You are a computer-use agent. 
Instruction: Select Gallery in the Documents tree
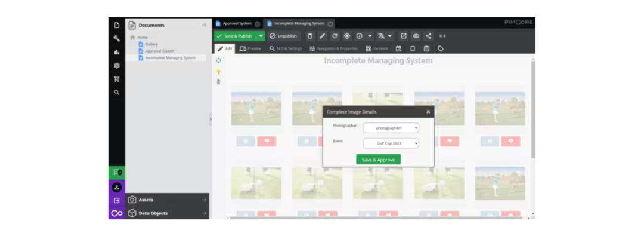(151, 44)
